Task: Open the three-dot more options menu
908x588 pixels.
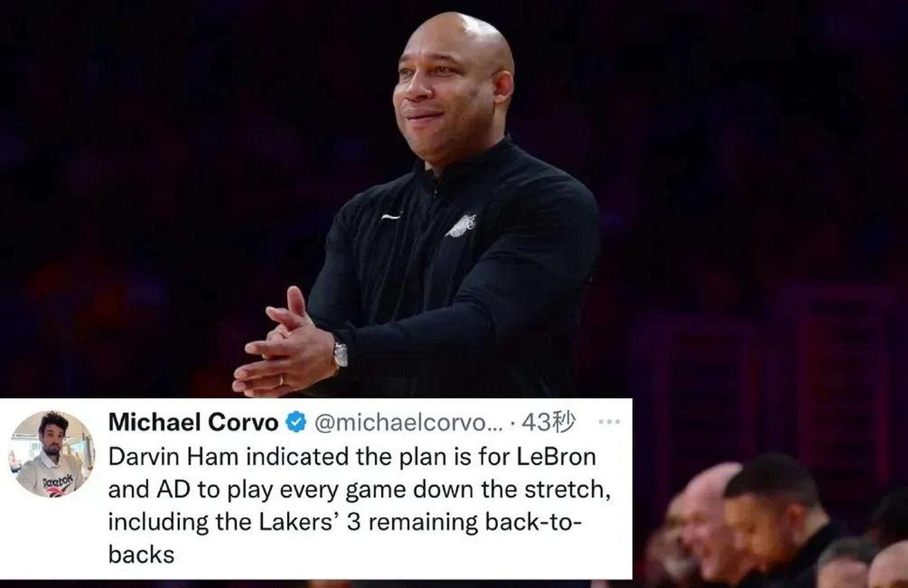Action: (610, 422)
